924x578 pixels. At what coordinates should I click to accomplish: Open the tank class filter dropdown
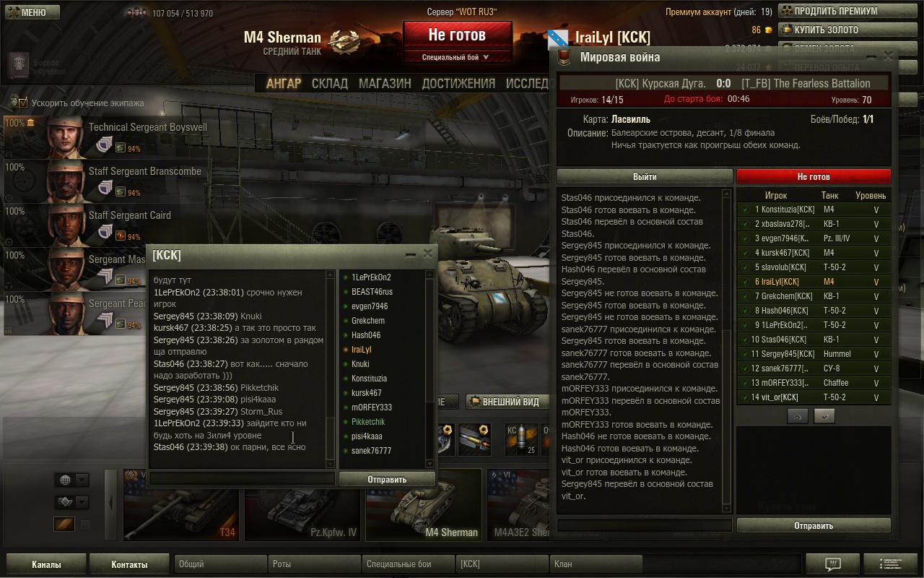(x=71, y=502)
